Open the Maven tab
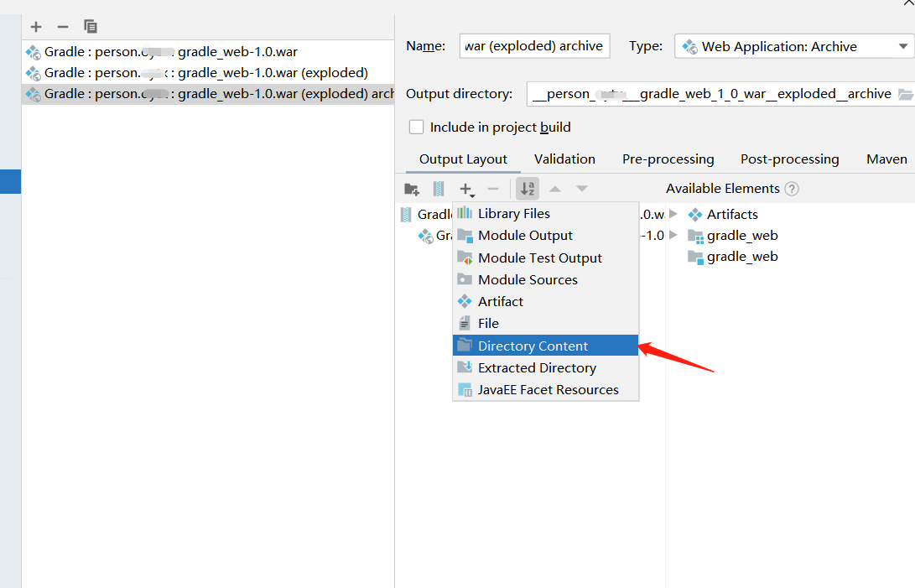Viewport: 915px width, 588px height. tap(886, 159)
